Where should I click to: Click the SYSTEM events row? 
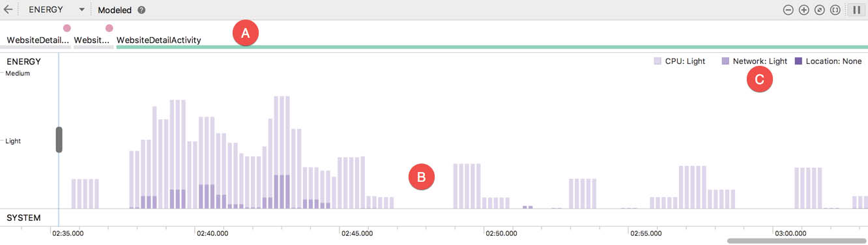[434, 218]
